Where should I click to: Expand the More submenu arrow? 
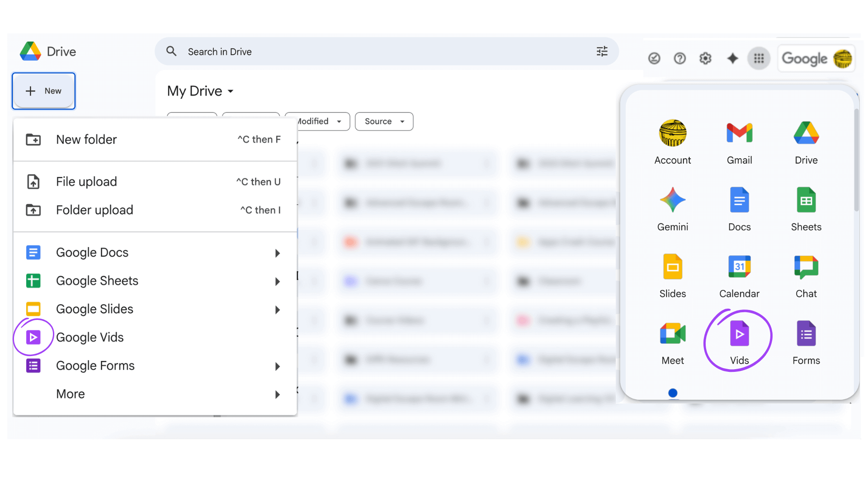coord(278,394)
